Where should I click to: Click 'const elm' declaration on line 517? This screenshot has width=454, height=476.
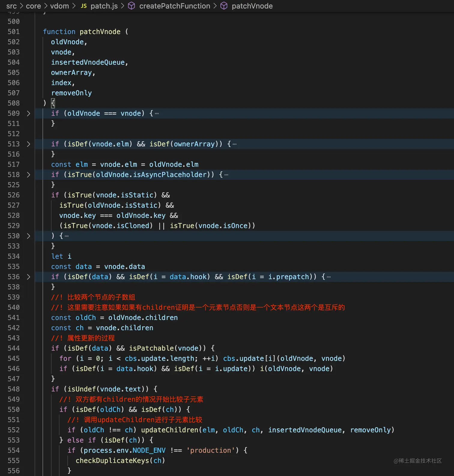point(69,164)
